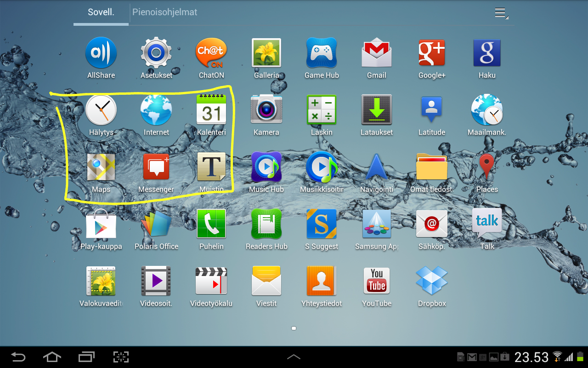This screenshot has width=588, height=368.
Task: Launch Game Hub
Action: click(x=322, y=53)
